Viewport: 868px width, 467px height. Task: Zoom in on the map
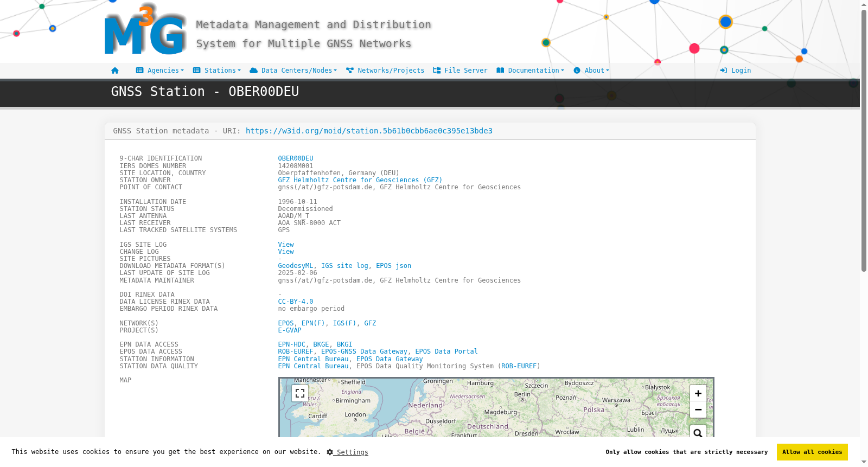coord(698,393)
